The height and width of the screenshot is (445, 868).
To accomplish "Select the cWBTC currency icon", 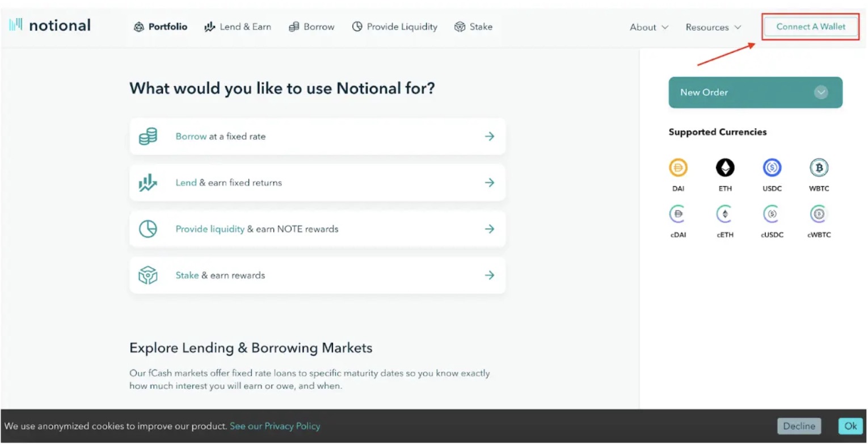I will point(819,214).
